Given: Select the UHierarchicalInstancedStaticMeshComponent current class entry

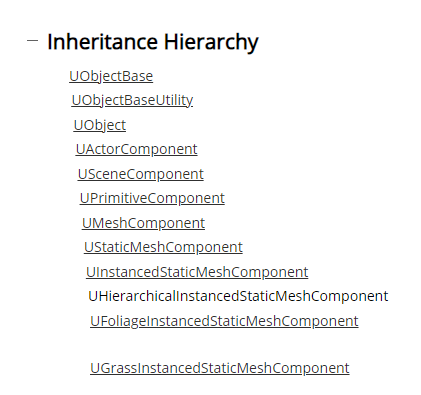Looking at the screenshot, I should click(238, 296).
